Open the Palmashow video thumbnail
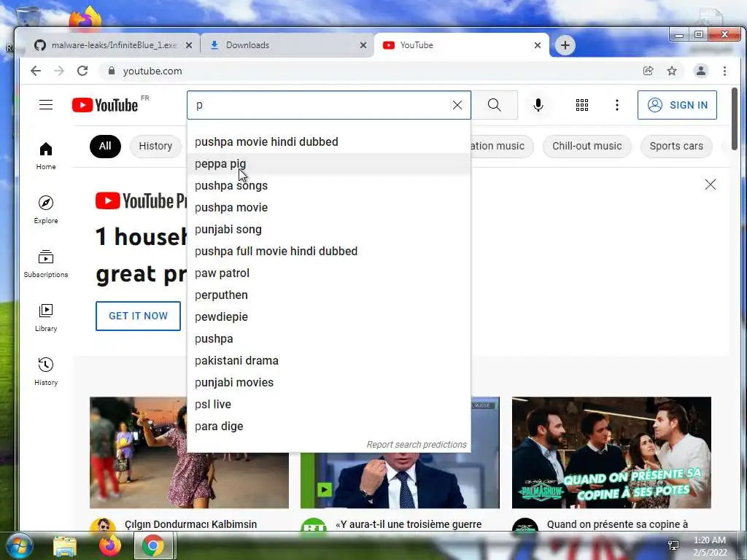Viewport: 747px width, 560px height. tap(611, 452)
